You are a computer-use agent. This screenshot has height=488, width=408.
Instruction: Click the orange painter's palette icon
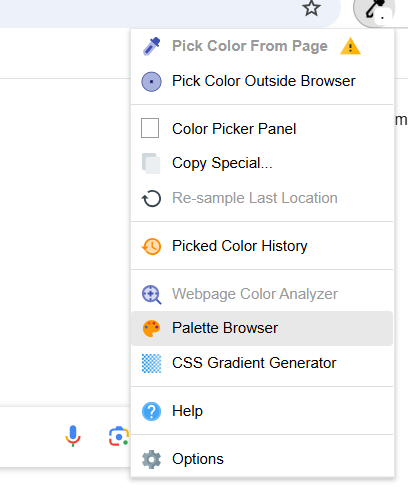click(x=151, y=328)
